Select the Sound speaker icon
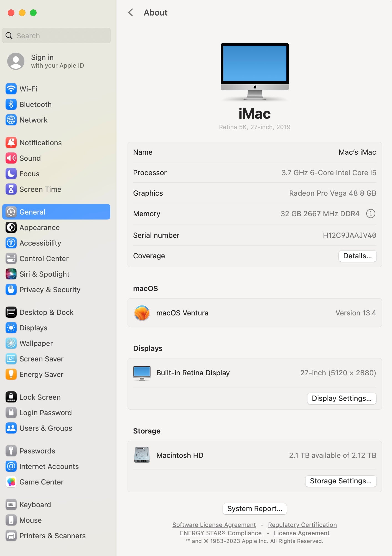The height and width of the screenshot is (556, 392). point(11,158)
